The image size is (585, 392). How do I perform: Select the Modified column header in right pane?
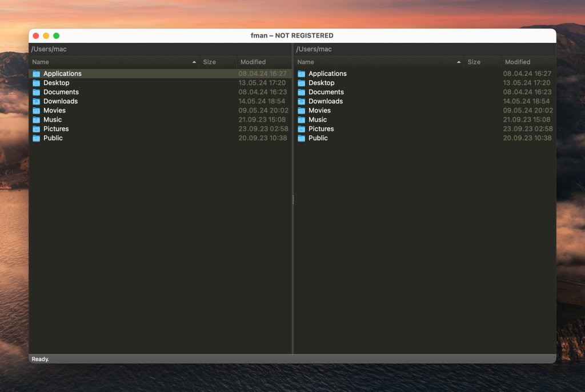coord(519,62)
